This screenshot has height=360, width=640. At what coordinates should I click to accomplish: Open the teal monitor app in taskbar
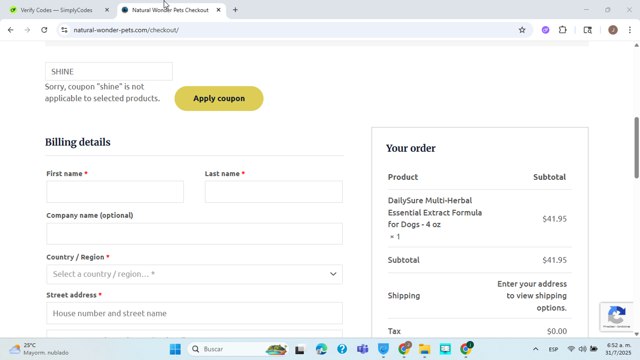pyautogui.click(x=445, y=349)
